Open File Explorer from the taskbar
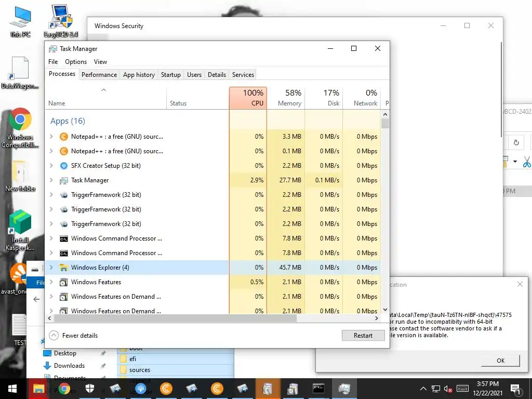 pos(38,389)
